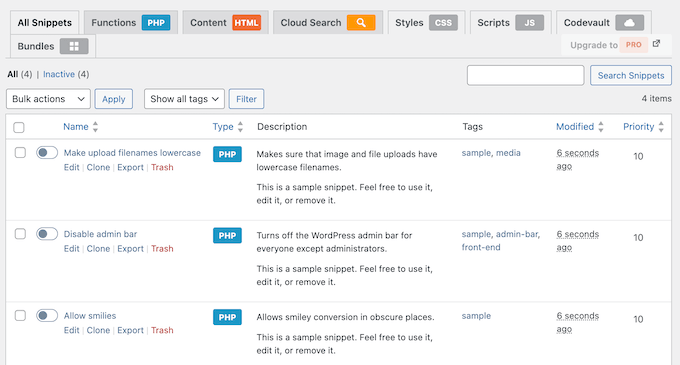Click the PRO badge next to Upgrade to
680x365 pixels.
click(x=634, y=45)
